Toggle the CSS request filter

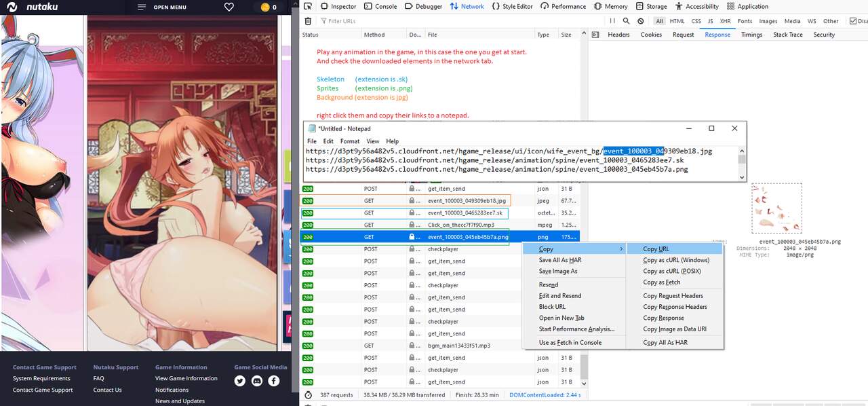point(696,21)
